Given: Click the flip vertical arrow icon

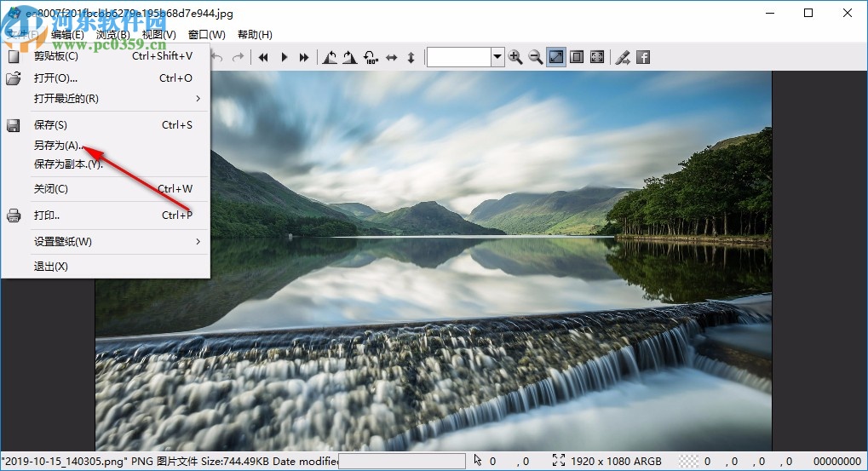Looking at the screenshot, I should click(x=411, y=57).
